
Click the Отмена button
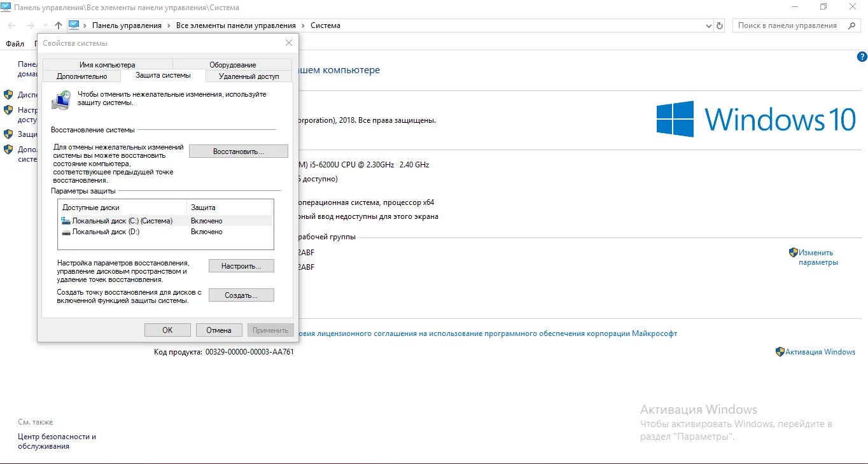coord(218,330)
